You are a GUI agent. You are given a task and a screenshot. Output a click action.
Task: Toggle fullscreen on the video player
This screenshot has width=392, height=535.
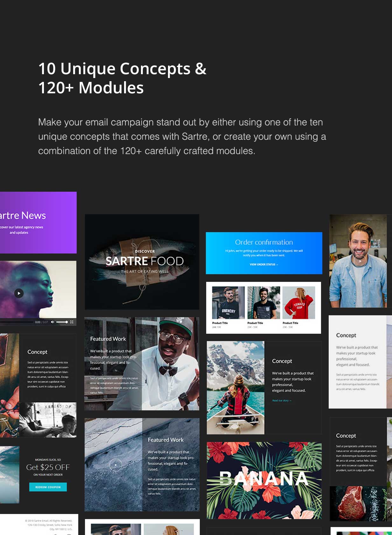click(72, 322)
